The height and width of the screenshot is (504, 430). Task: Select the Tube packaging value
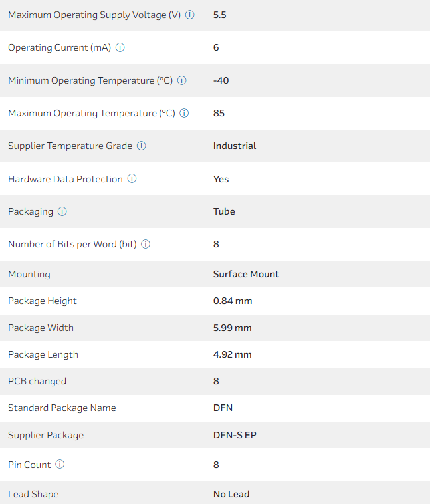tap(224, 211)
